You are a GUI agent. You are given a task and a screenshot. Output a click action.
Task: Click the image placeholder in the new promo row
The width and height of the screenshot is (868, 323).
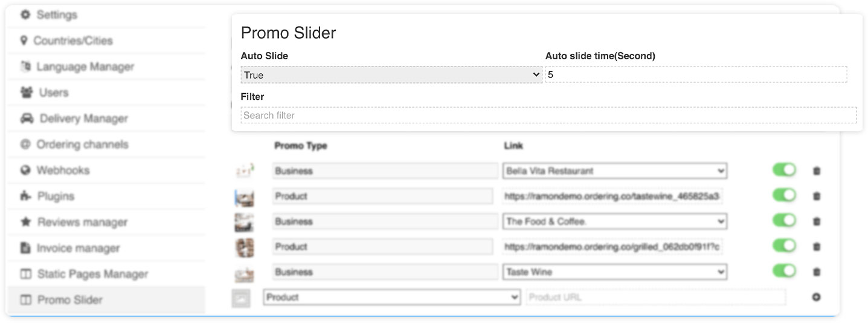pos(241,298)
